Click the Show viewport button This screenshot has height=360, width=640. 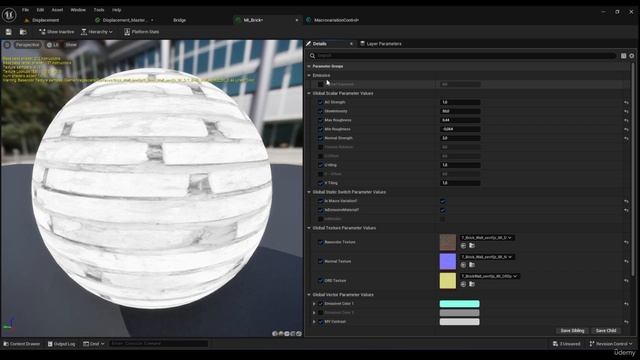[x=71, y=45]
